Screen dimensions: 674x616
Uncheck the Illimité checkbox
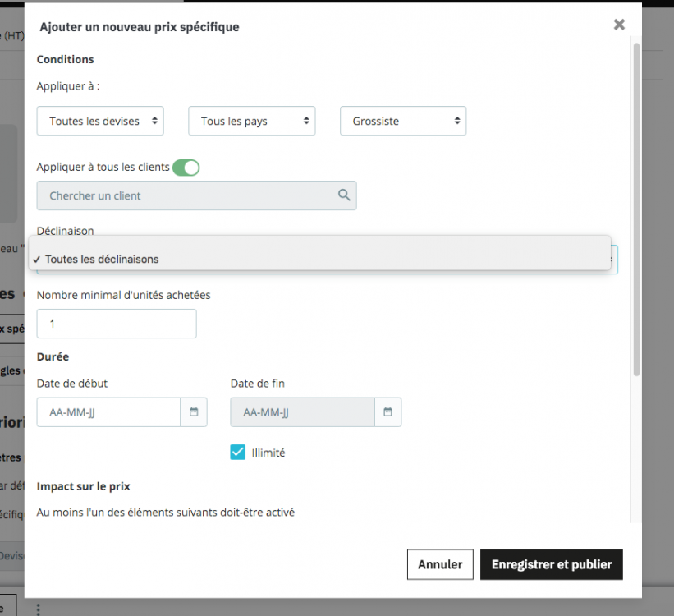pyautogui.click(x=237, y=452)
